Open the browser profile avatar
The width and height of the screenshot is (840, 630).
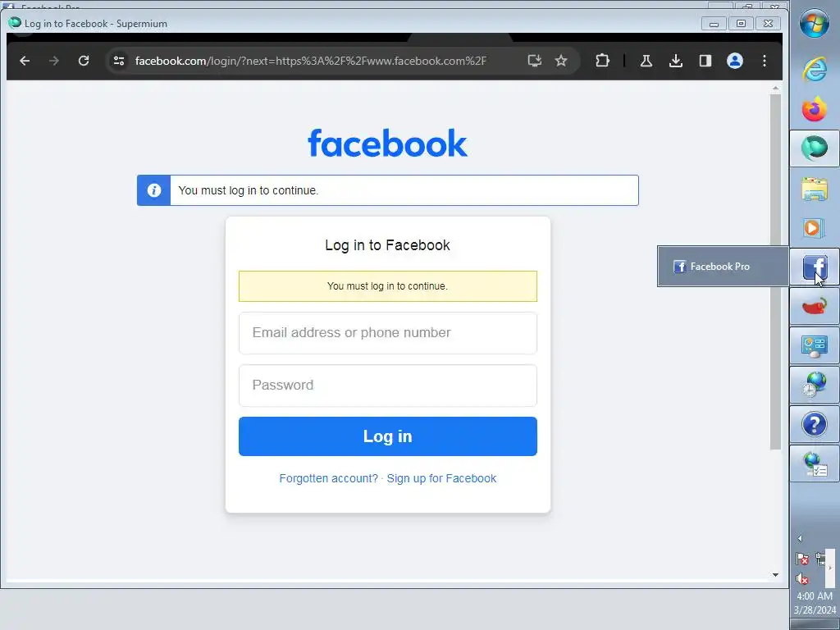point(734,61)
